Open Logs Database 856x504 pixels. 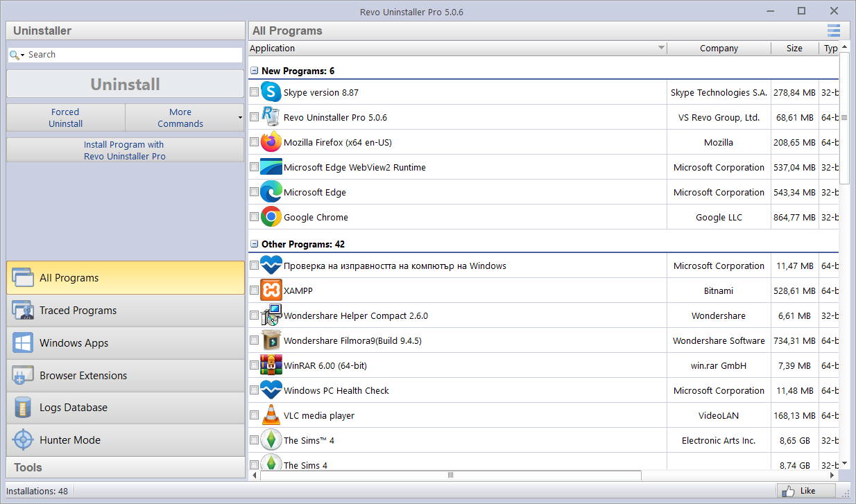pos(126,408)
